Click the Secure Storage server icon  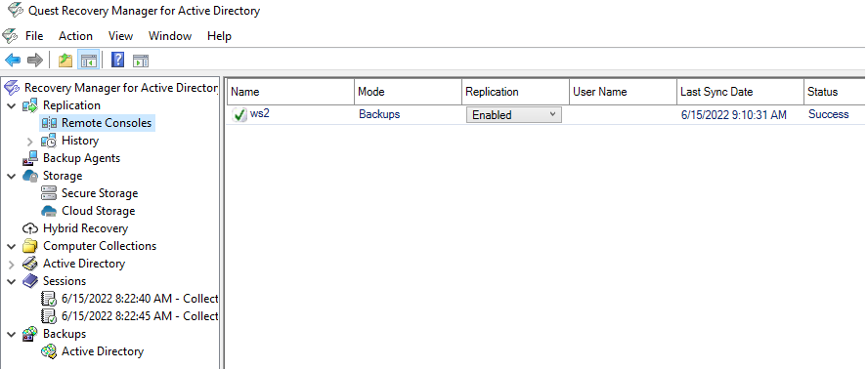click(49, 193)
